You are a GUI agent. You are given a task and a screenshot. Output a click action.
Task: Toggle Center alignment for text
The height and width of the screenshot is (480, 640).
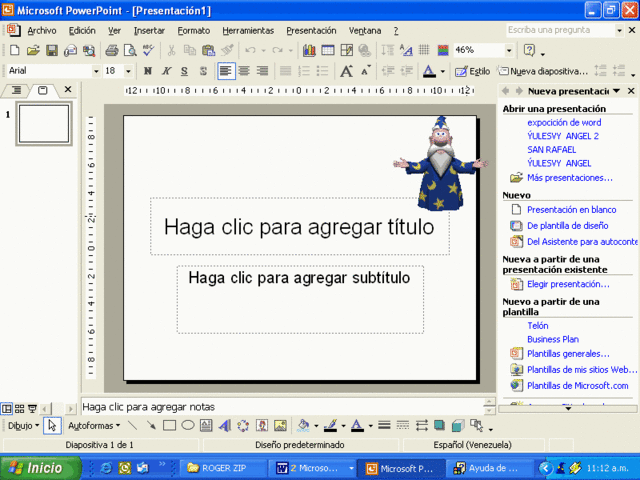pyautogui.click(x=244, y=71)
